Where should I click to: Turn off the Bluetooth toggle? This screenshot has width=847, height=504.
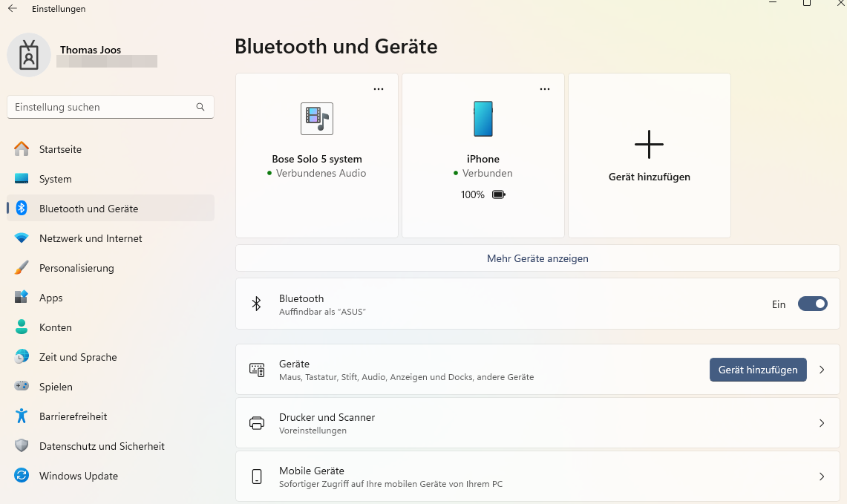[812, 304]
